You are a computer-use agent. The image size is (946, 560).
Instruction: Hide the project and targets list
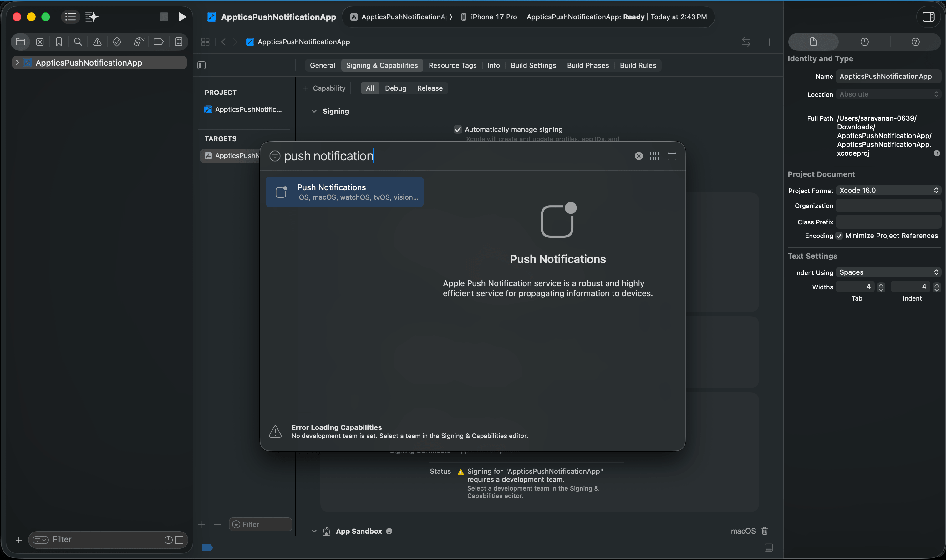[x=202, y=65]
